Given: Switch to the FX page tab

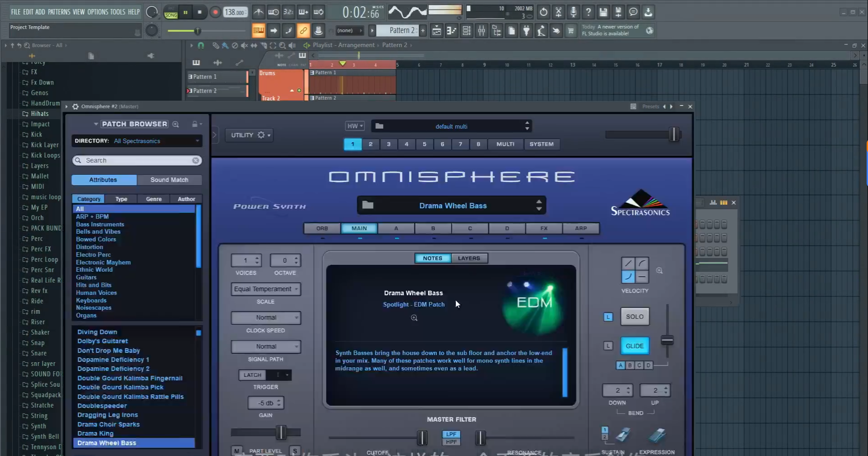Looking at the screenshot, I should pyautogui.click(x=544, y=228).
